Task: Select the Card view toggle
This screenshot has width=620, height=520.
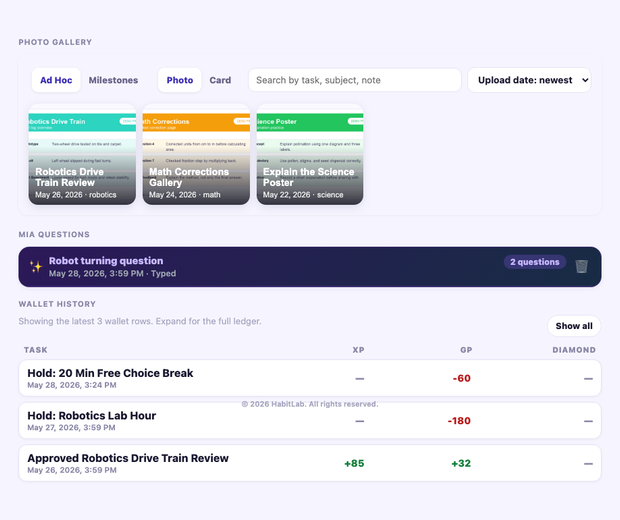Action: coord(220,80)
